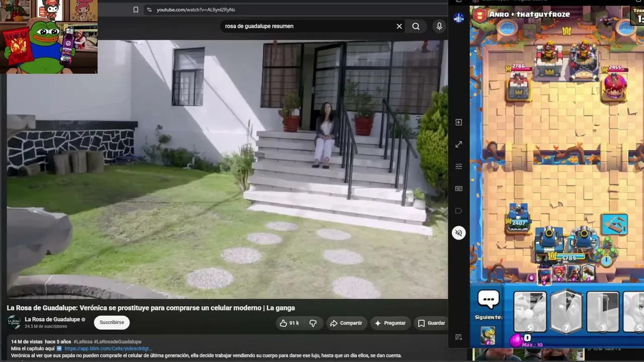Click the opponent name 'ANRO + thatguyfroze'

529,15
